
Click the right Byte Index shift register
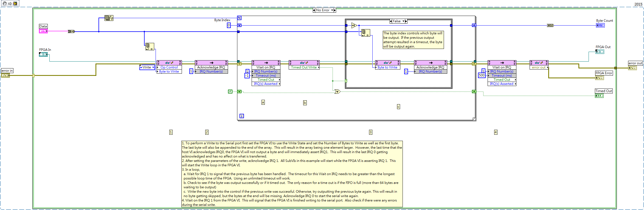click(474, 25)
